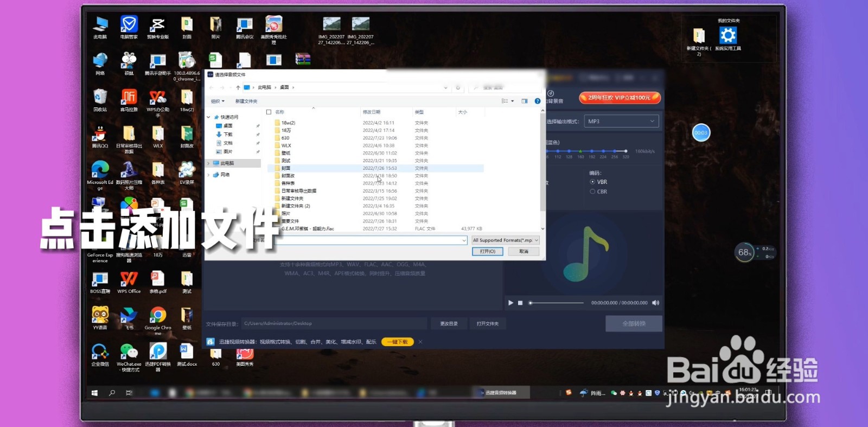Launch the 剪映专业版 desktop shortcut

(158, 28)
